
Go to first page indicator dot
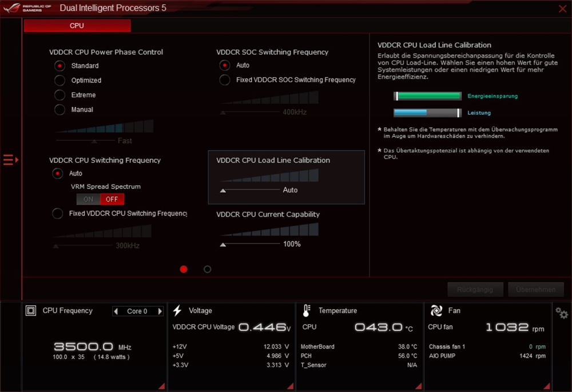click(x=184, y=269)
